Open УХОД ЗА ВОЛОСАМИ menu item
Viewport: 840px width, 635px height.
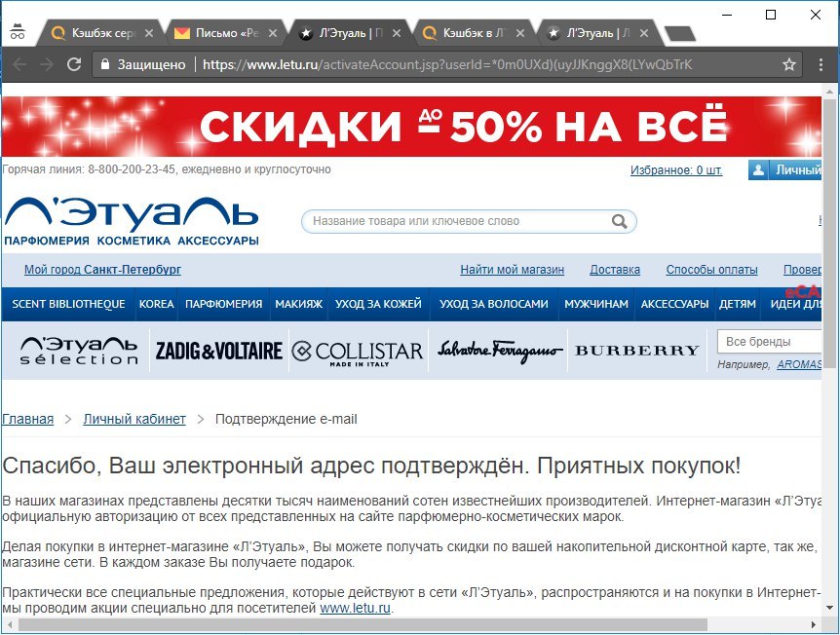[494, 304]
